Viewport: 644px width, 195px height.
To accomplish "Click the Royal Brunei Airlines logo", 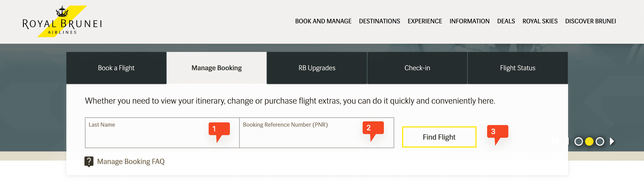I will click(62, 21).
